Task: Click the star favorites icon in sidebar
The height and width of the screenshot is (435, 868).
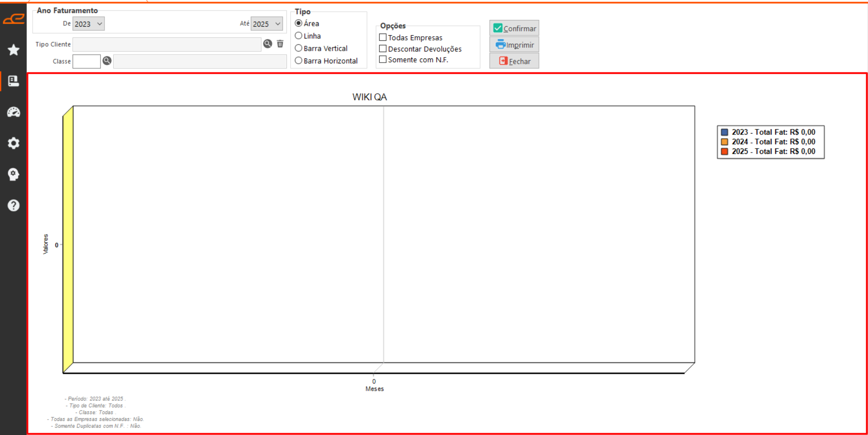Action: tap(14, 50)
